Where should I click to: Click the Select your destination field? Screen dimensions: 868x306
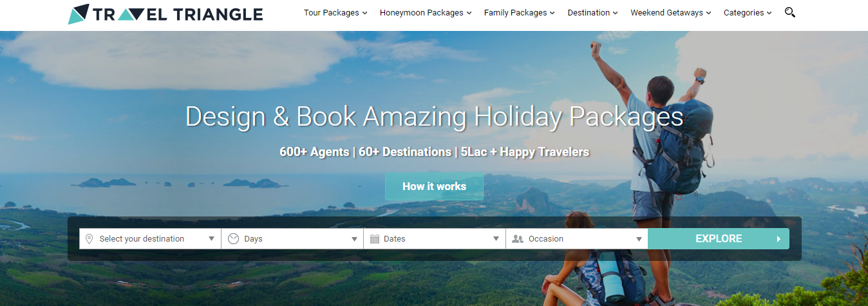click(150, 239)
